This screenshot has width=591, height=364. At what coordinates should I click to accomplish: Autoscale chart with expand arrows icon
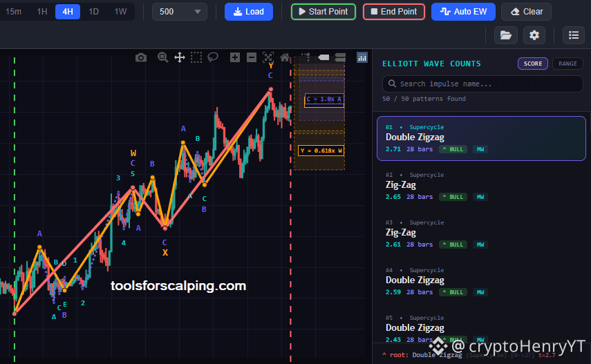click(268, 57)
